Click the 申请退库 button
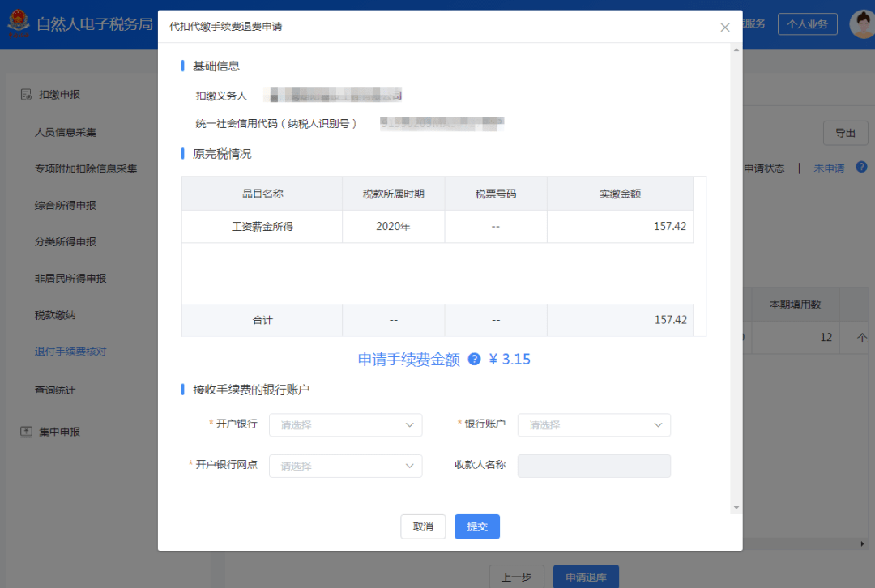This screenshot has width=875, height=588. (x=586, y=577)
